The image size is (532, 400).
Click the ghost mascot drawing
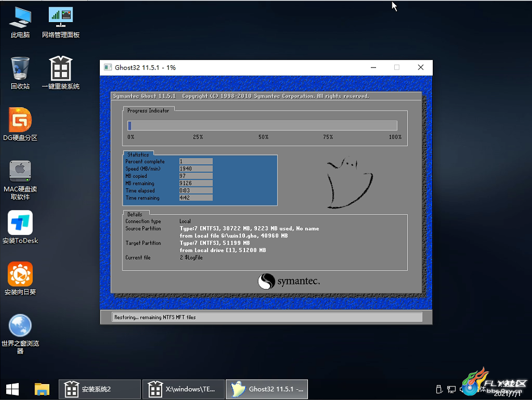pos(349,182)
